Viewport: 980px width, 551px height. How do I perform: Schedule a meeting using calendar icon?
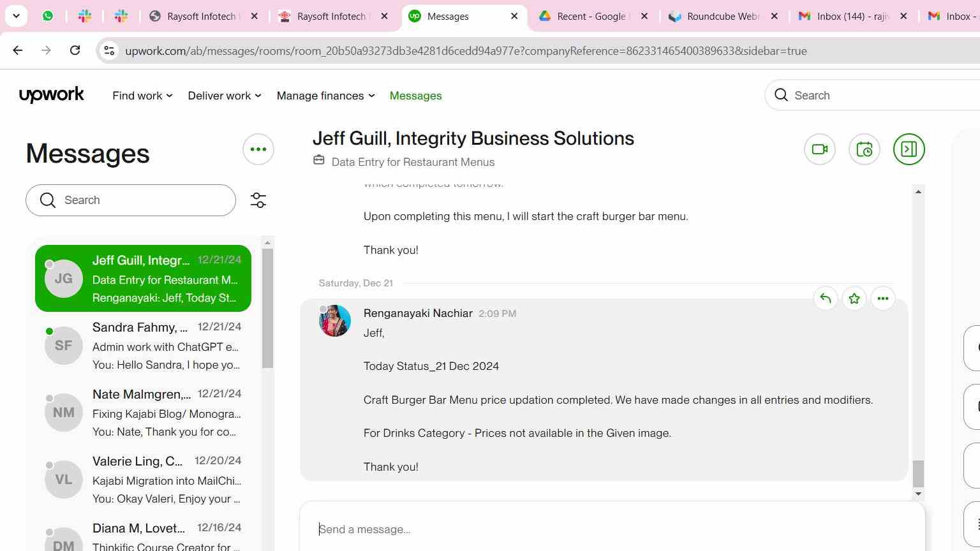click(x=864, y=149)
